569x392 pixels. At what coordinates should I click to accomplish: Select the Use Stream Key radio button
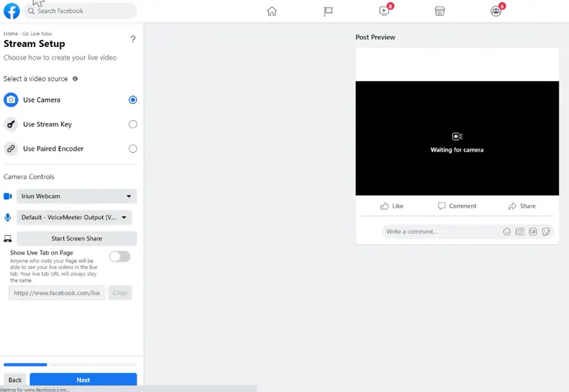[x=133, y=124]
